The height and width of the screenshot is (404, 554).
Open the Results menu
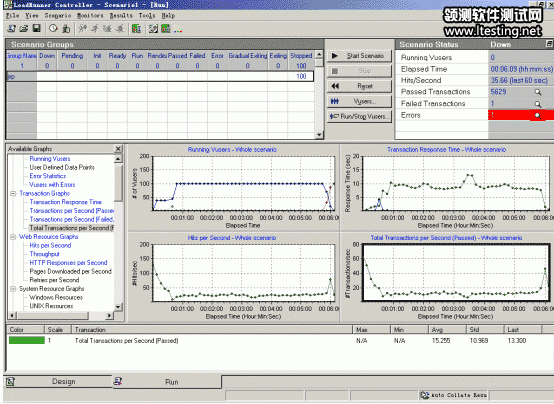click(x=121, y=16)
